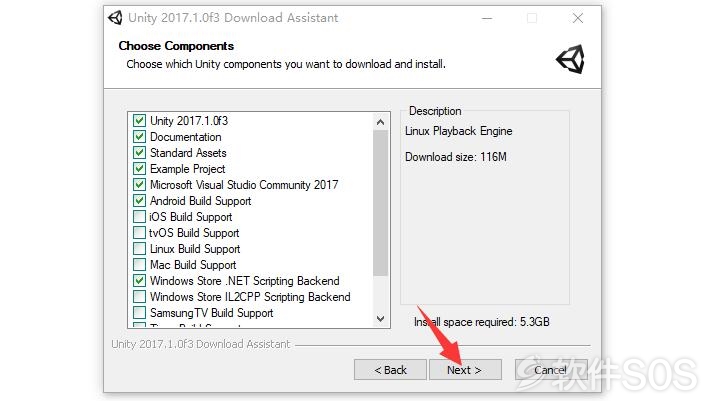Enable iOS Build Support checkbox

[139, 217]
